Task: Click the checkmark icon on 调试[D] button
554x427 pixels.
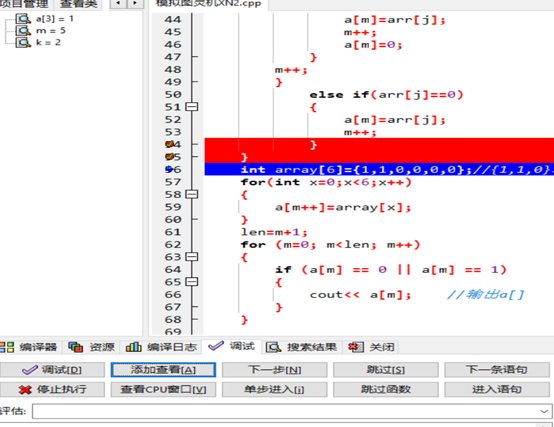Action: tap(30, 370)
